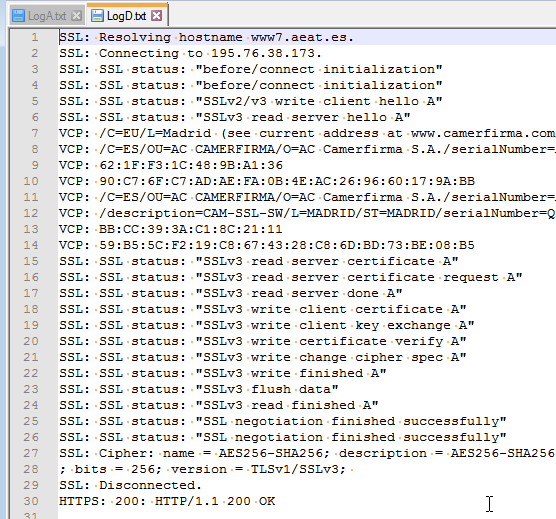Screen dimensions: 556x519
Task: Click the www.camerfirma.com address text
Action: pyautogui.click(x=483, y=133)
